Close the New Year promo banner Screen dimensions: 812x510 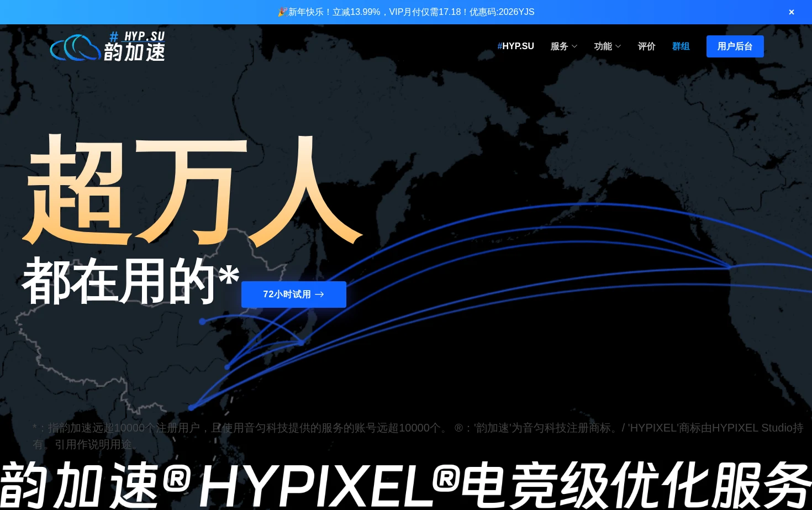[792, 12]
